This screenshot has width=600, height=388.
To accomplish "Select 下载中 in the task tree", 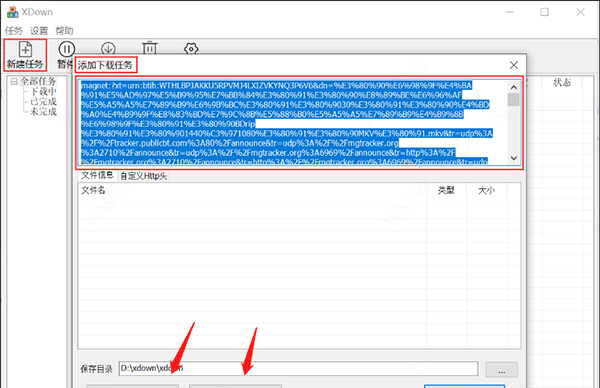I will [43, 91].
